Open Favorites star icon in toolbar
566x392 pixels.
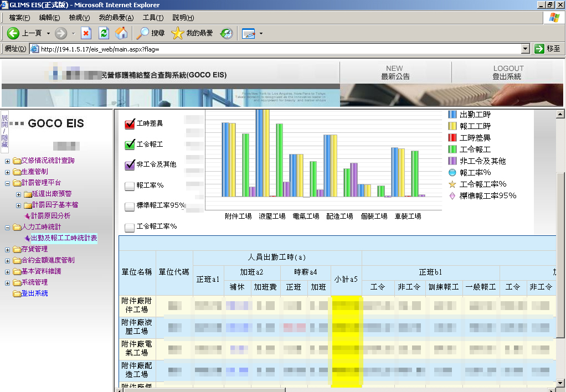point(178,33)
